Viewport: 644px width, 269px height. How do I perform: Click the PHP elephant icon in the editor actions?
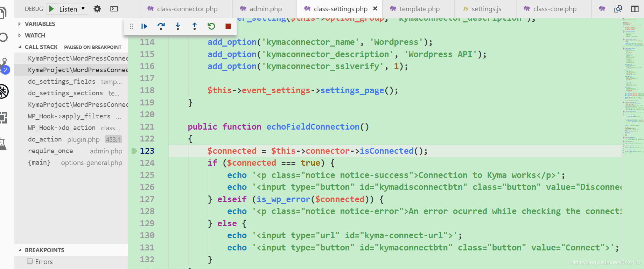coord(602,9)
